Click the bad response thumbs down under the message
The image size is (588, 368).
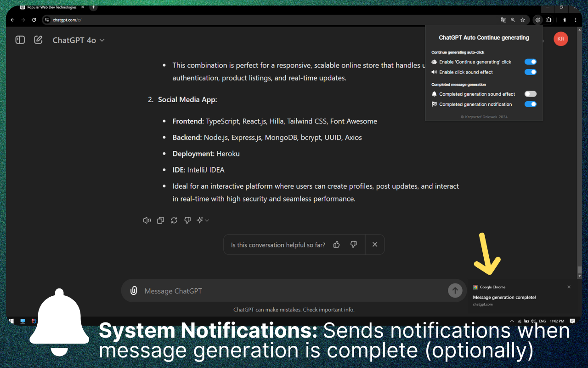[x=187, y=220]
